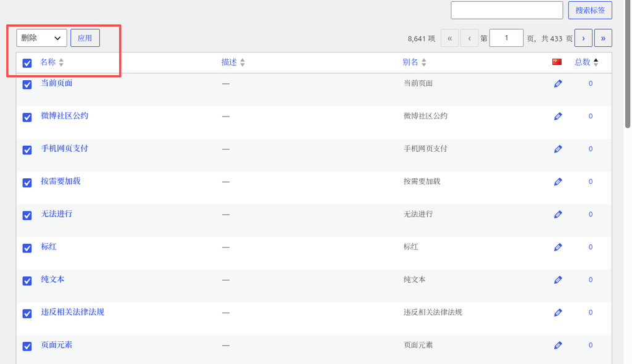Jump to last page with » button

point(603,38)
